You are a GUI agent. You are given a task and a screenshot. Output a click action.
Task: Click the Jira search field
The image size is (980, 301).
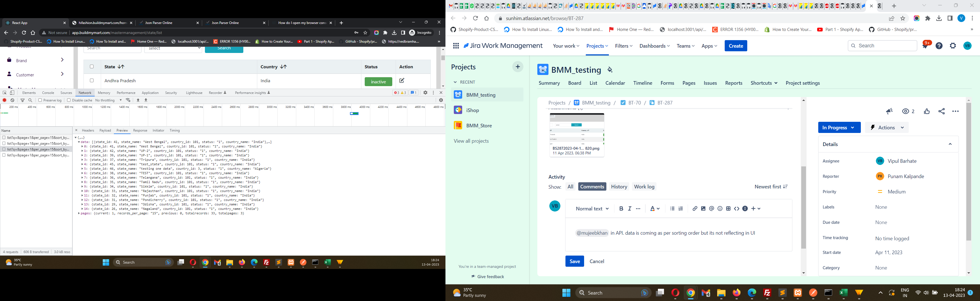click(882, 46)
